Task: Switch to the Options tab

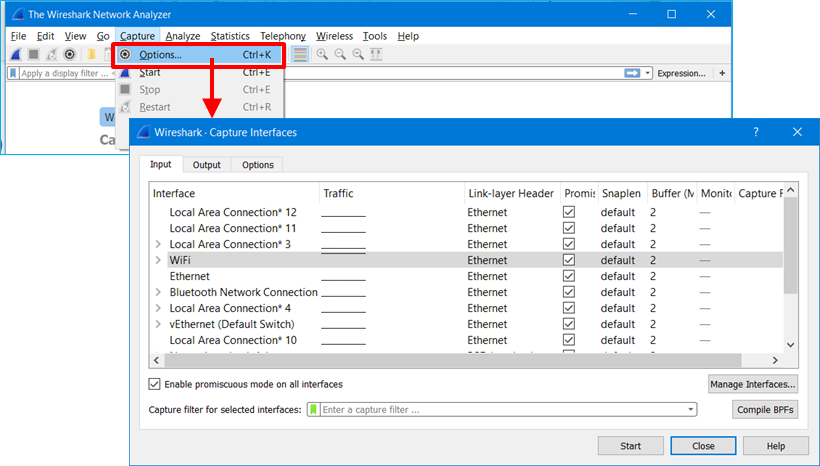Action: (x=257, y=165)
